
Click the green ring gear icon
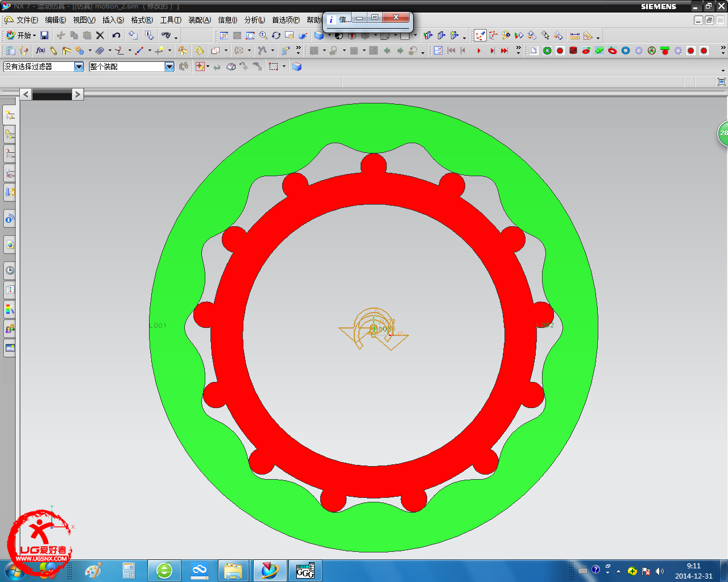(547, 51)
